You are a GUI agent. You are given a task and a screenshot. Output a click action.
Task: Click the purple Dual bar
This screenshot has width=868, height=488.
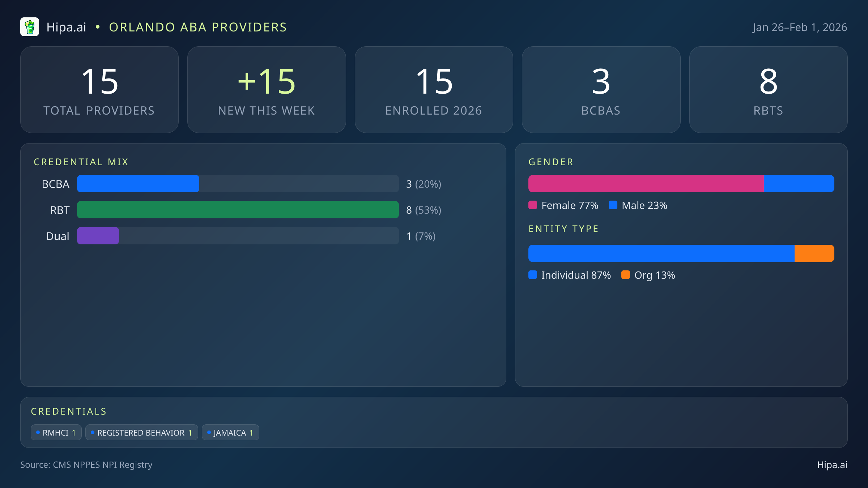[x=98, y=236]
